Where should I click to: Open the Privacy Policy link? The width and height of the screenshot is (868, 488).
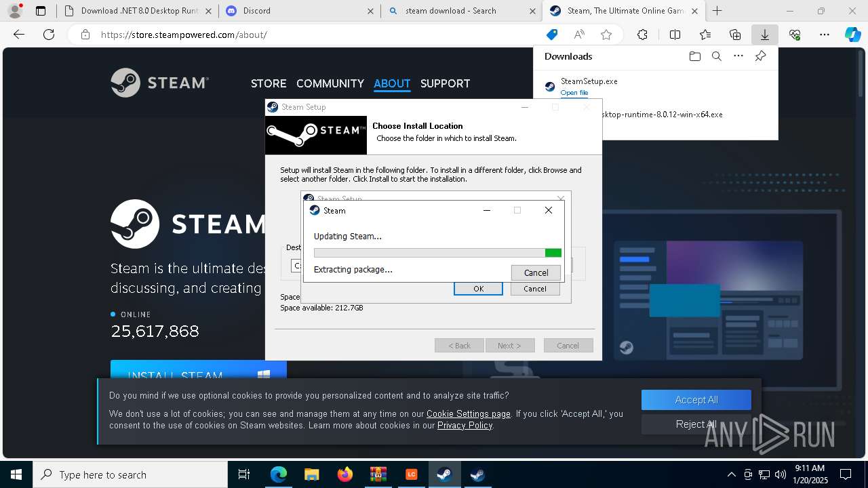[465, 425]
